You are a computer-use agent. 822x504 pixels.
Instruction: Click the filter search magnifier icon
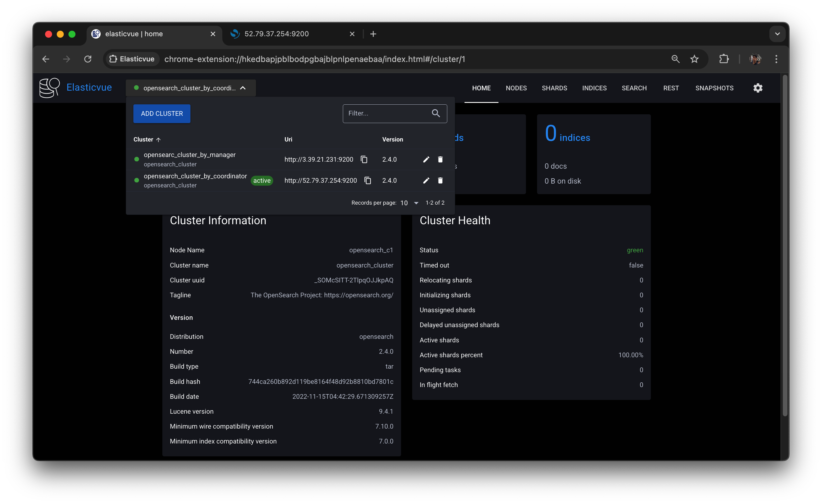(436, 113)
